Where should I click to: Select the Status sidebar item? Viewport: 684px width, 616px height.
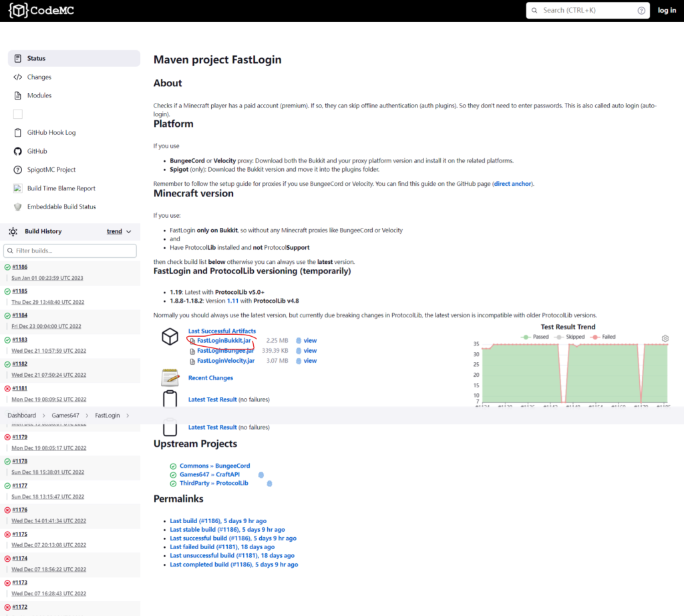[x=73, y=59]
